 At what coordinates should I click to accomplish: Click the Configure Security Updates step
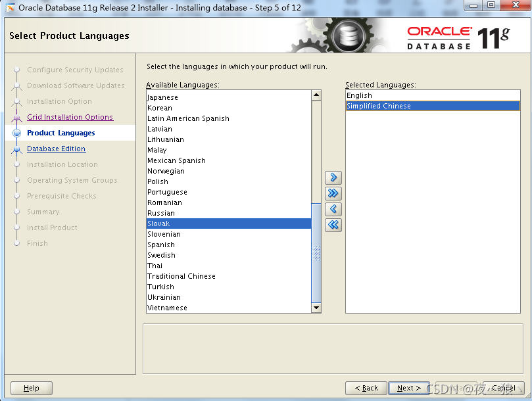coord(75,70)
